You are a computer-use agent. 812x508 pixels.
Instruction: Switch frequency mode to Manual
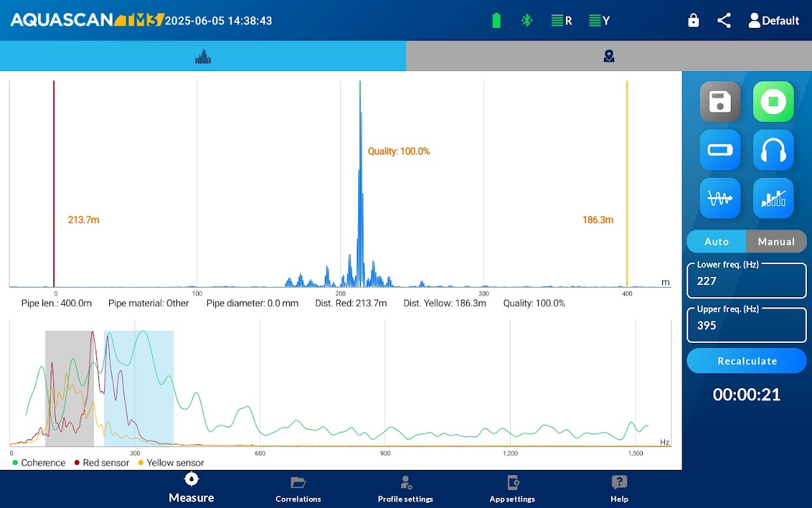coord(776,241)
